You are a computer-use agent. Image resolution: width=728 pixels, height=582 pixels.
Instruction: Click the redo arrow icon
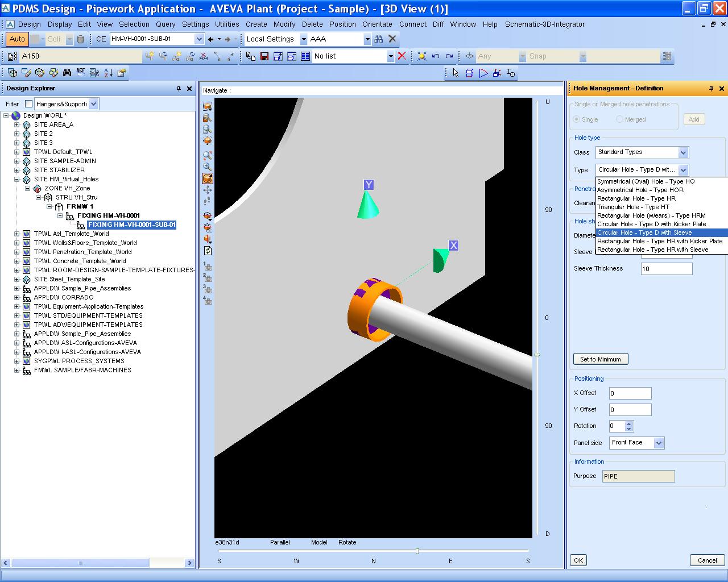click(x=449, y=56)
